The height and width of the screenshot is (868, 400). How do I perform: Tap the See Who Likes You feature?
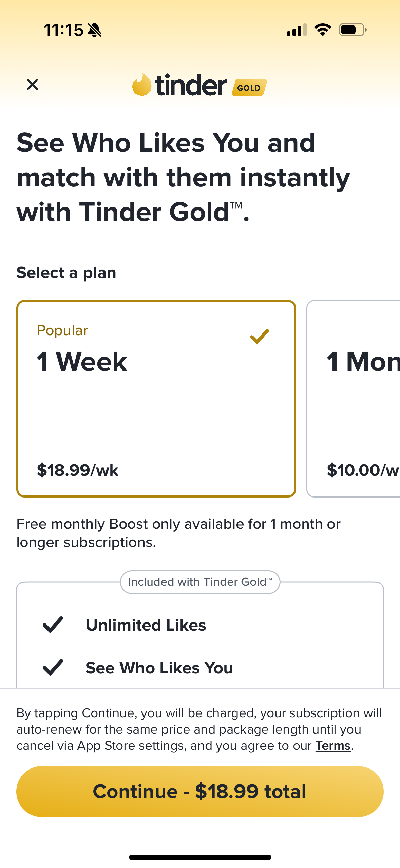click(x=159, y=668)
